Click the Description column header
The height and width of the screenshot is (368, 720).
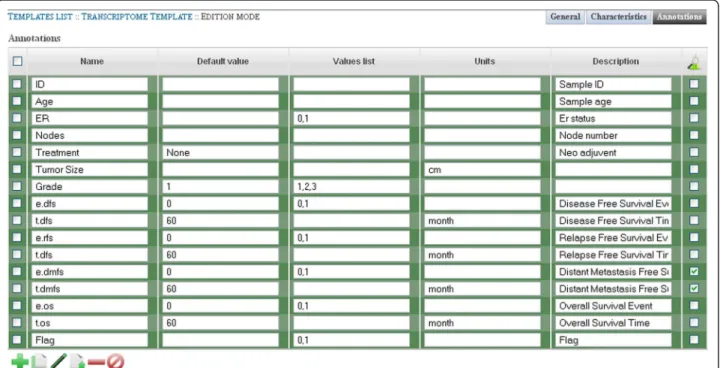(615, 61)
